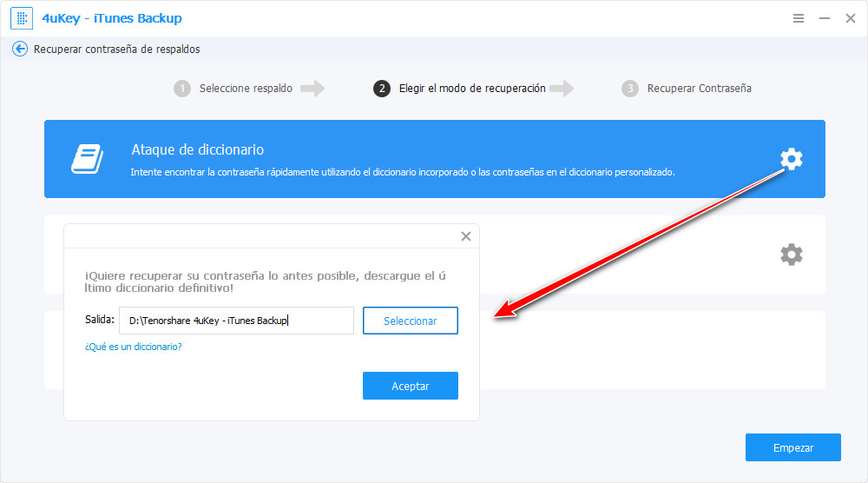This screenshot has height=483, width=868.
Task: Open the hamburger menu icon
Action: (x=799, y=18)
